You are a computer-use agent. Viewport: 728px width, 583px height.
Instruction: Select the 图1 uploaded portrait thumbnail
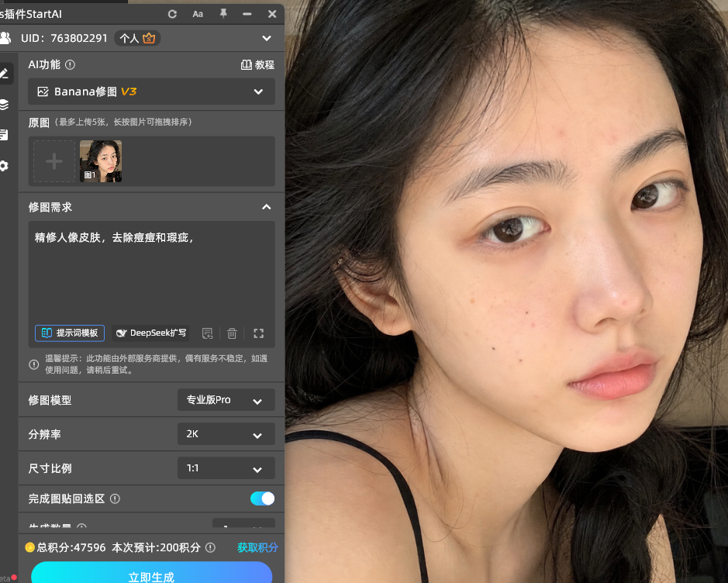click(x=101, y=161)
